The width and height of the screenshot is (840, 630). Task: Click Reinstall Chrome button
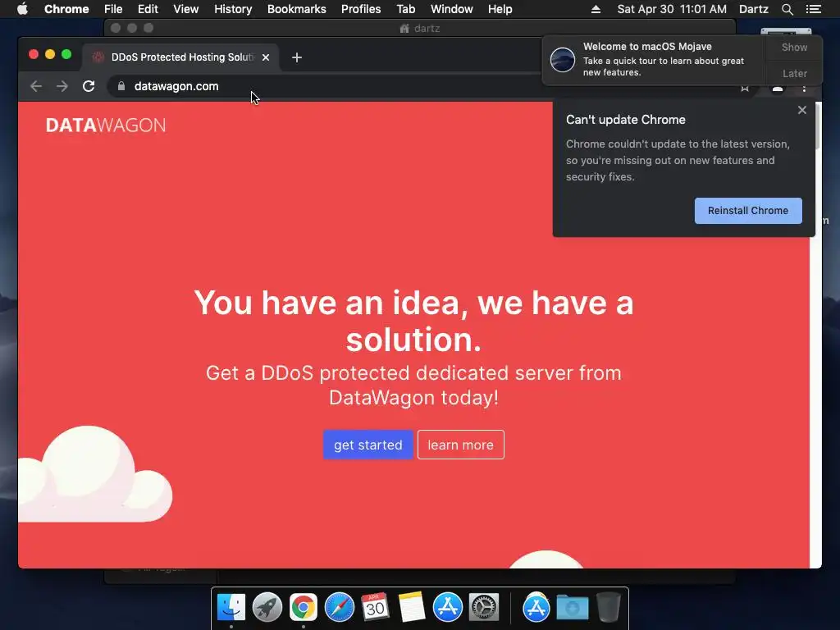point(748,211)
